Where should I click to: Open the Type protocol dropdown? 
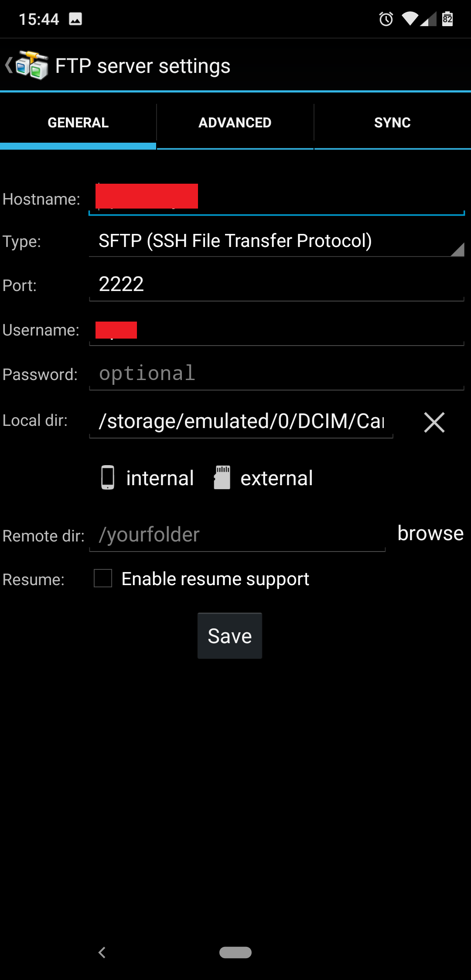276,241
